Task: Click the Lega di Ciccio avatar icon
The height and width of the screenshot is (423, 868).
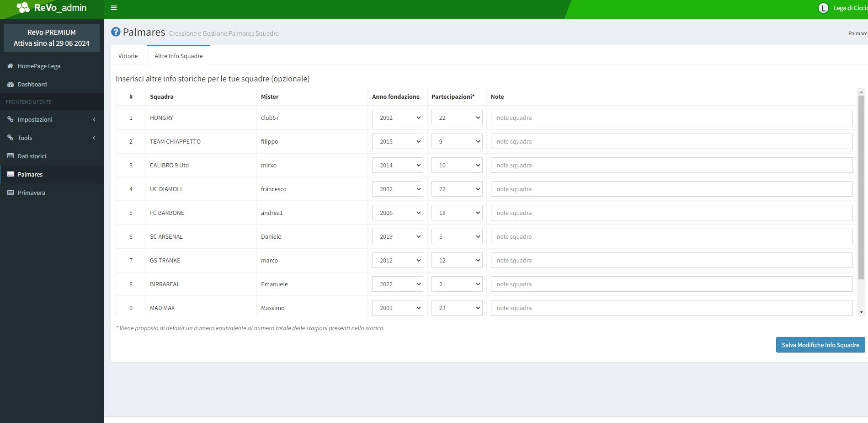Action: pyautogui.click(x=823, y=8)
